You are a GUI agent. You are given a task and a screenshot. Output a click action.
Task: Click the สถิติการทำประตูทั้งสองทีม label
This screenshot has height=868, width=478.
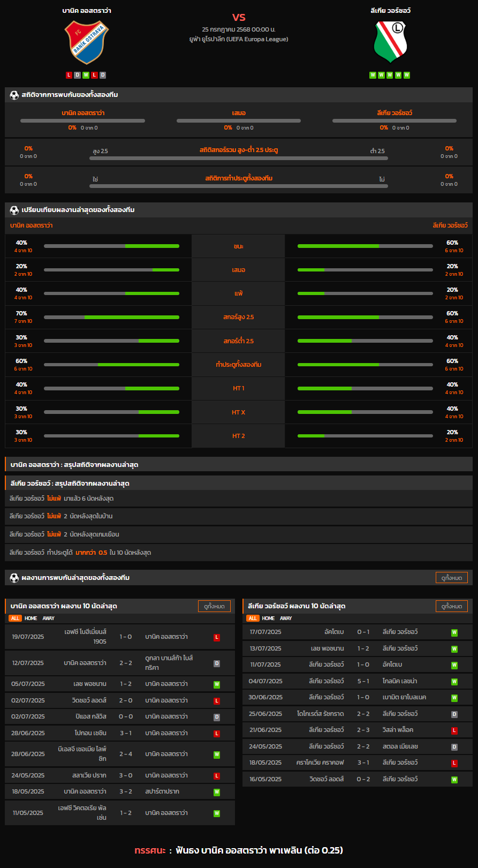click(239, 178)
